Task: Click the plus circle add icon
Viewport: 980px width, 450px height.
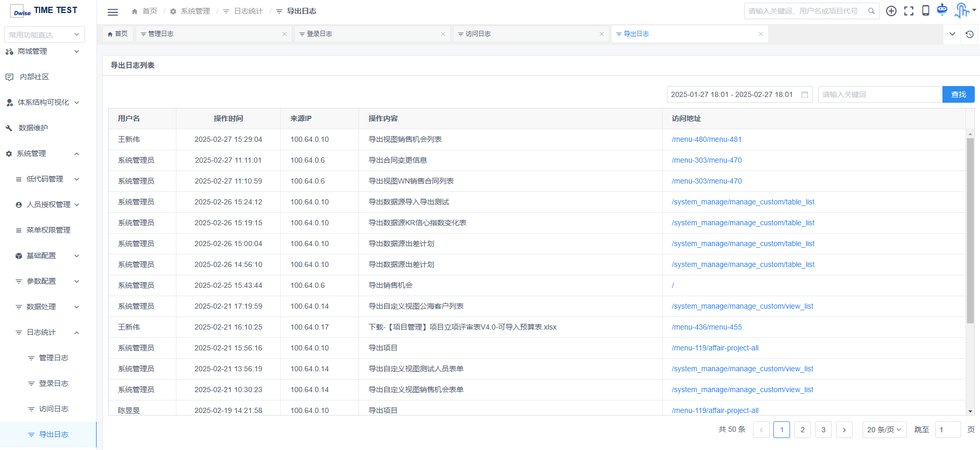Action: 891,11
